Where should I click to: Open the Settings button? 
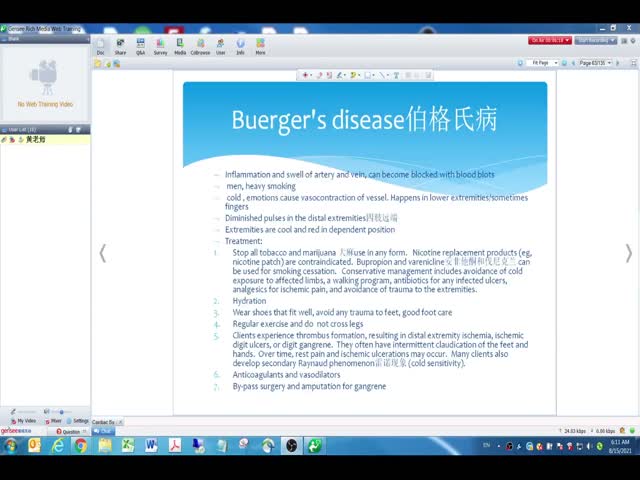coord(78,421)
